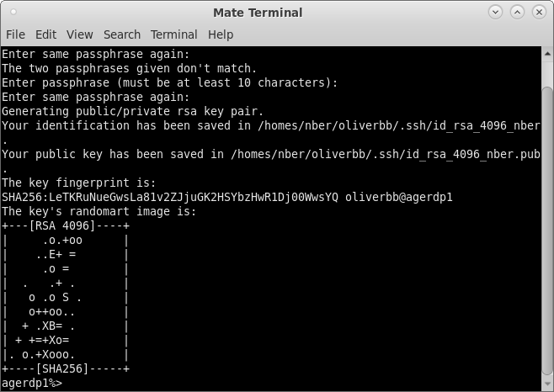Minimize the Mate Terminal window
The image size is (554, 392).
[496, 13]
